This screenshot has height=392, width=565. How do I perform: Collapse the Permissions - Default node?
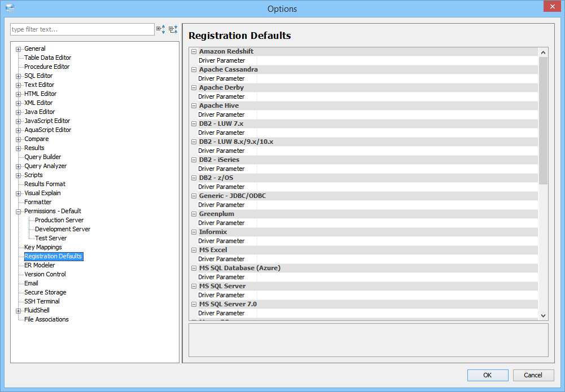19,212
